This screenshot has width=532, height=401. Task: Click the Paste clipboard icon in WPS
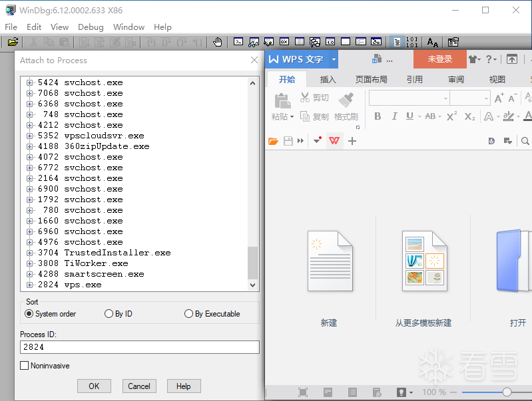tap(282, 100)
